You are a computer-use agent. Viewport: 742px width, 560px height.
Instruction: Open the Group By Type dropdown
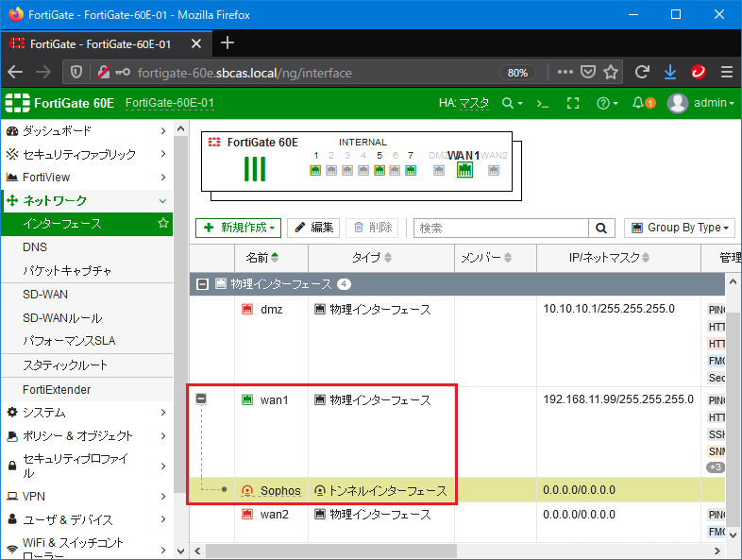680,228
